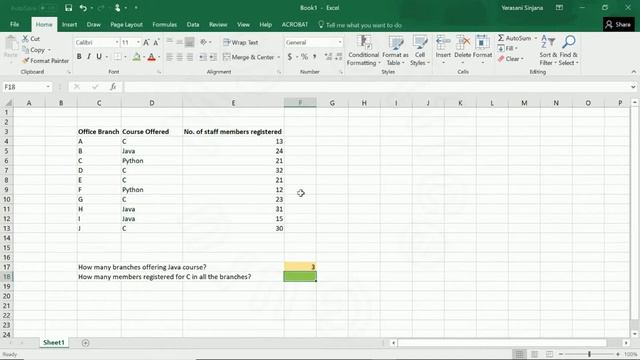Toggle Align Right
The image size is (640, 360).
point(190,57)
